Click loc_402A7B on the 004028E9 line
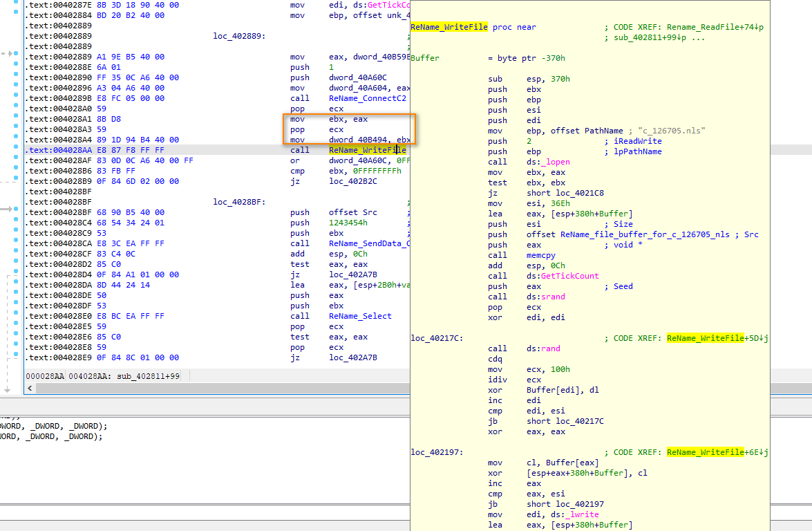 (x=353, y=357)
